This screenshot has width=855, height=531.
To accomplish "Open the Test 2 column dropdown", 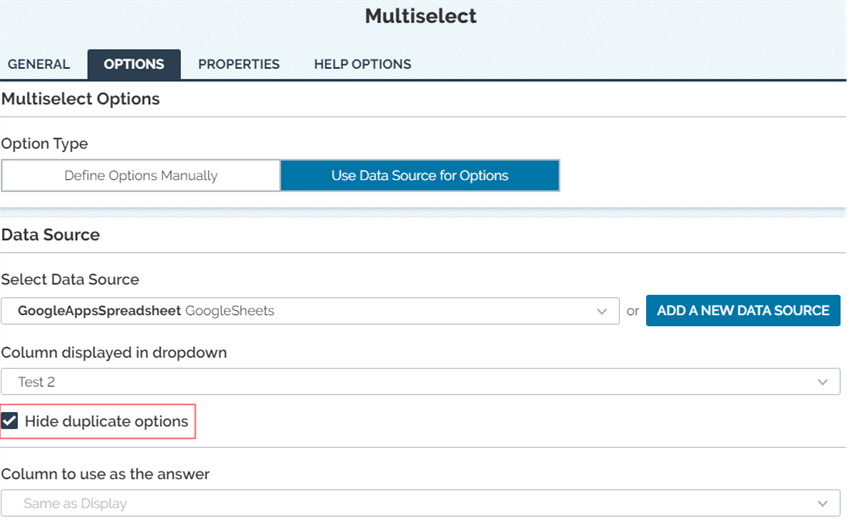I will coord(420,382).
